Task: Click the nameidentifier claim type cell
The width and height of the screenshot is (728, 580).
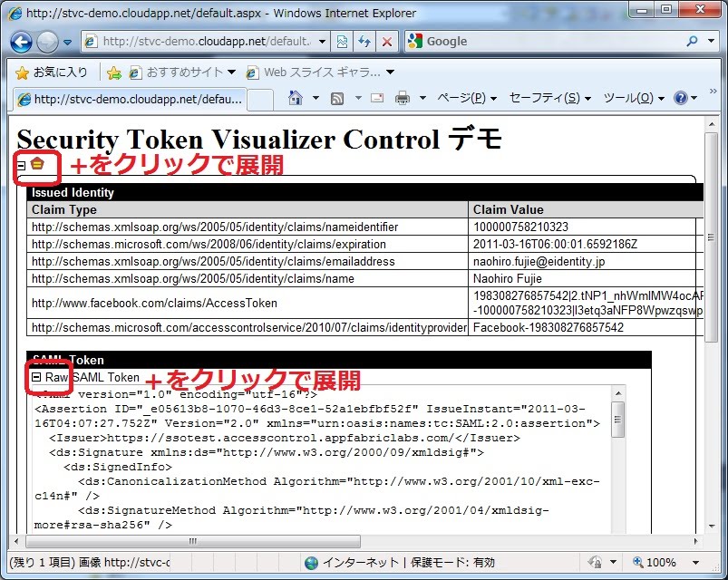Action: coord(248,227)
